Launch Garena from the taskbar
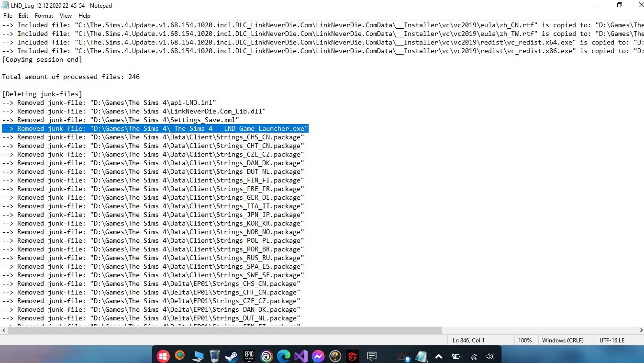 click(352, 356)
